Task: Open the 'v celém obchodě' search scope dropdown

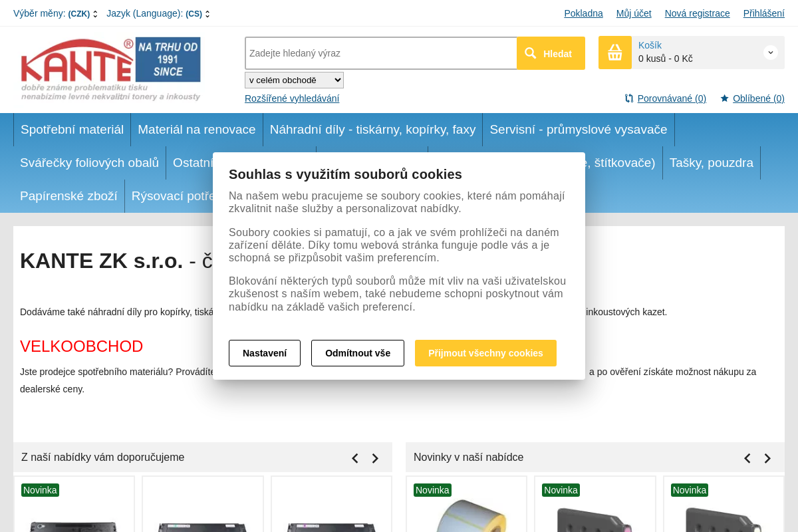Action: pyautogui.click(x=294, y=80)
